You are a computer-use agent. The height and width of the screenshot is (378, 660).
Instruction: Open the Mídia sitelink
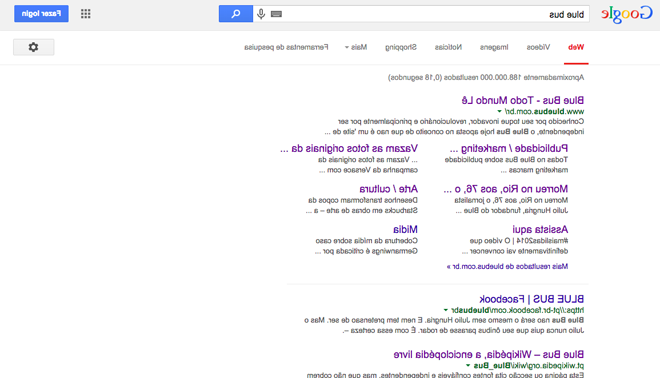(x=405, y=229)
